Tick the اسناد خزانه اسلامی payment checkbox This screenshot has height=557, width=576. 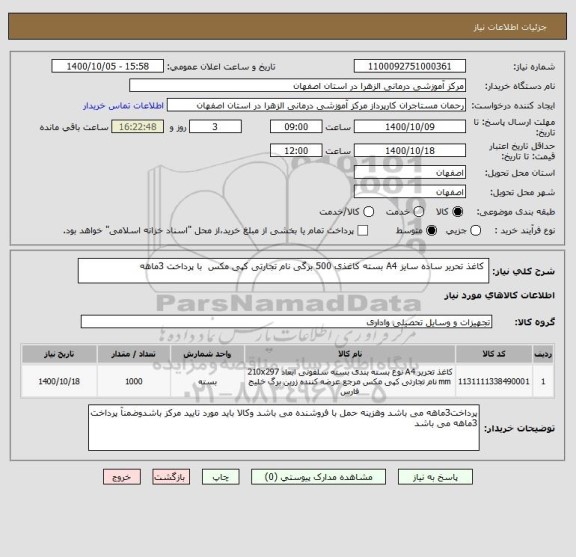tap(363, 231)
